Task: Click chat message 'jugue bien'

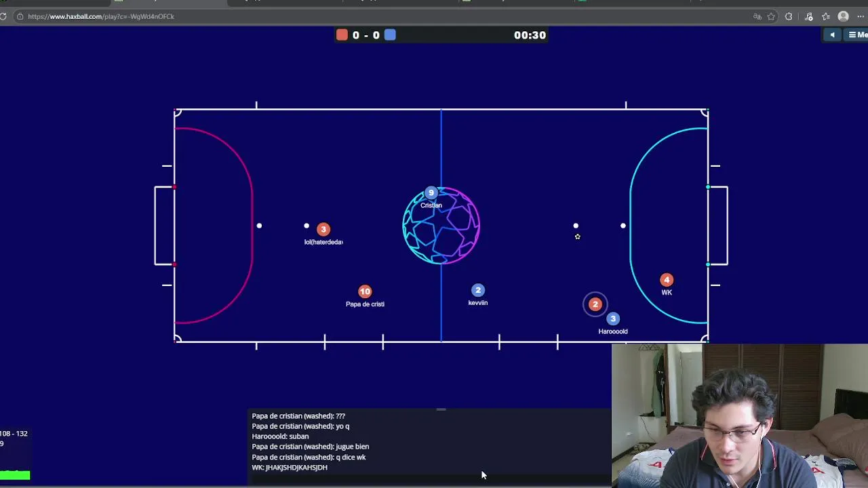Action: click(x=353, y=447)
